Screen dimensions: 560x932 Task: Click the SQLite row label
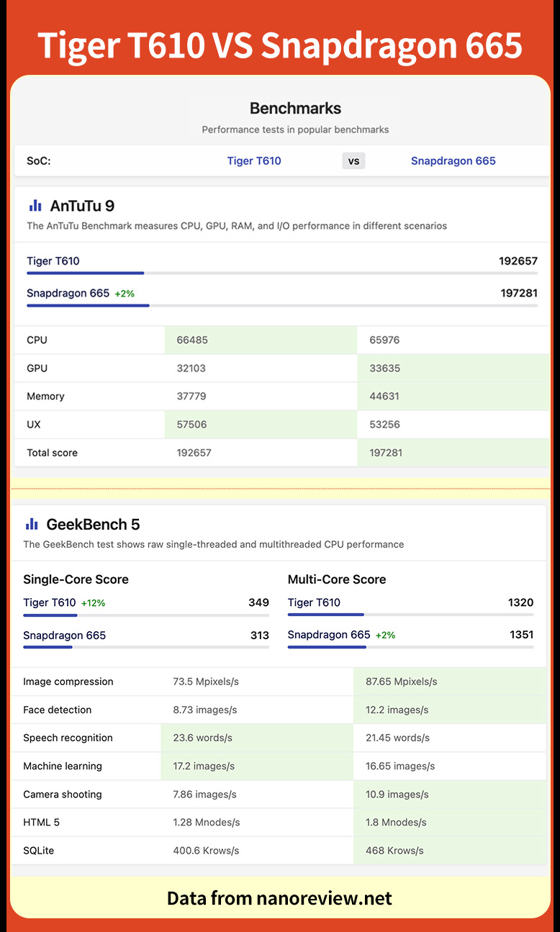[x=39, y=851]
